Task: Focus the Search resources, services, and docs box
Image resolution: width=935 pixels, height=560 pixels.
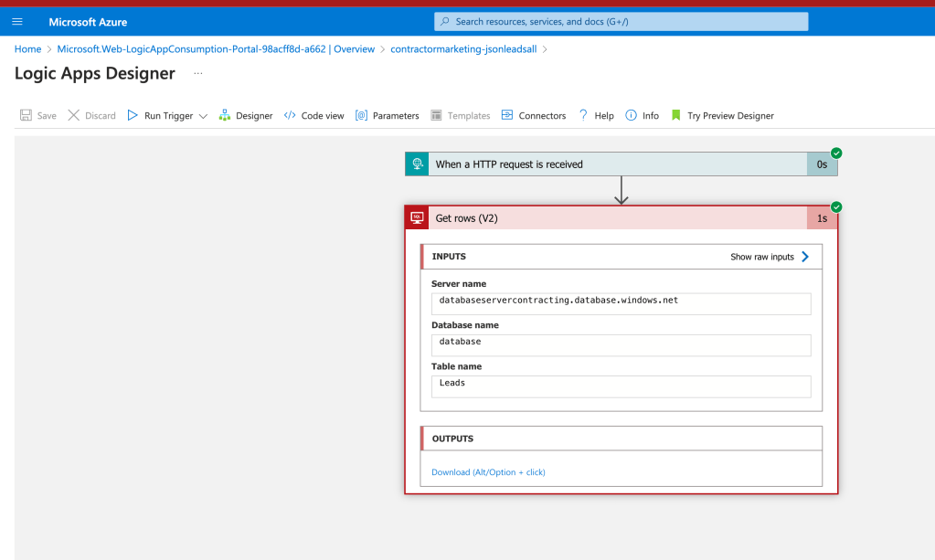Action: [621, 21]
